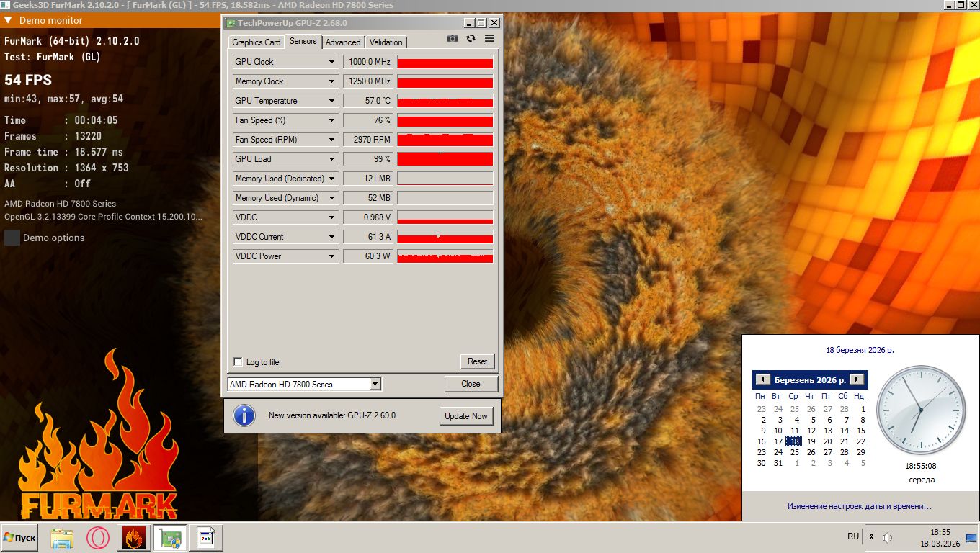Switch to the Advanced tab
Screen dimensions: 980x553
343,42
